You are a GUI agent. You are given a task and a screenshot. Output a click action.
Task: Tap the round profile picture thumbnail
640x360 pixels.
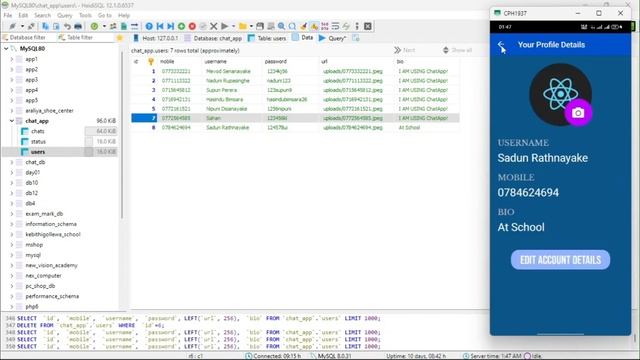(560, 94)
